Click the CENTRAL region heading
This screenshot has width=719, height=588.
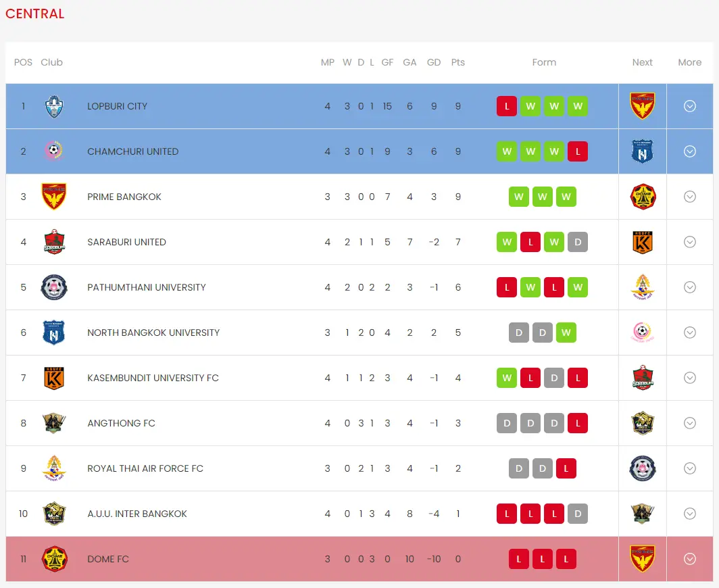point(35,14)
